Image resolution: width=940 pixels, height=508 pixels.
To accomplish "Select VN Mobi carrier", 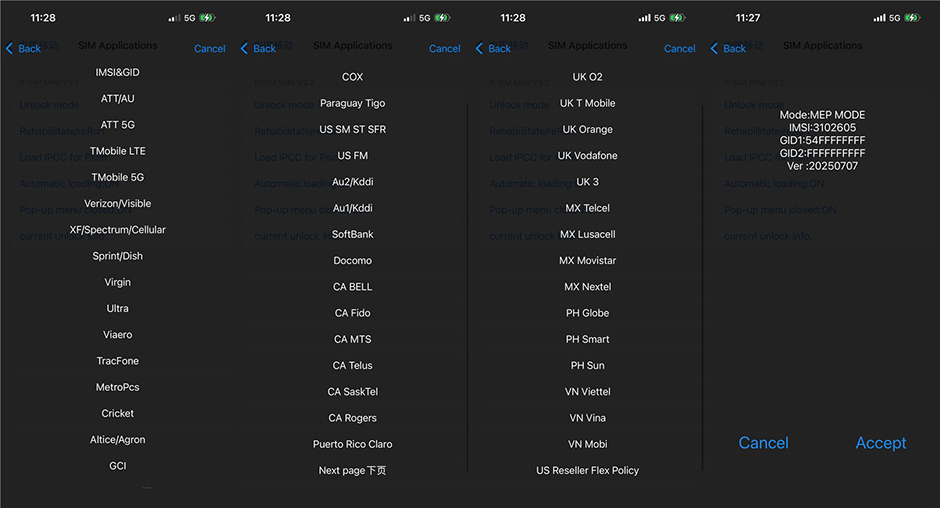I will (x=588, y=444).
